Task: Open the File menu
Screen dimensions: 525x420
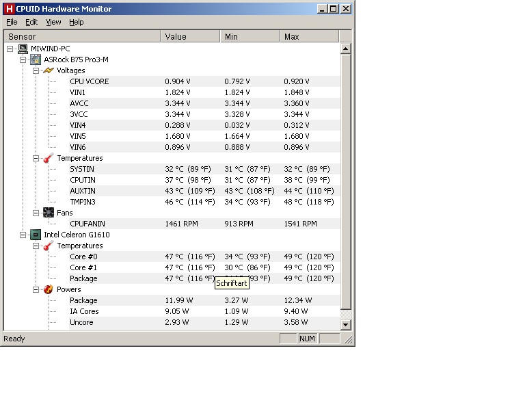Action: click(12, 22)
